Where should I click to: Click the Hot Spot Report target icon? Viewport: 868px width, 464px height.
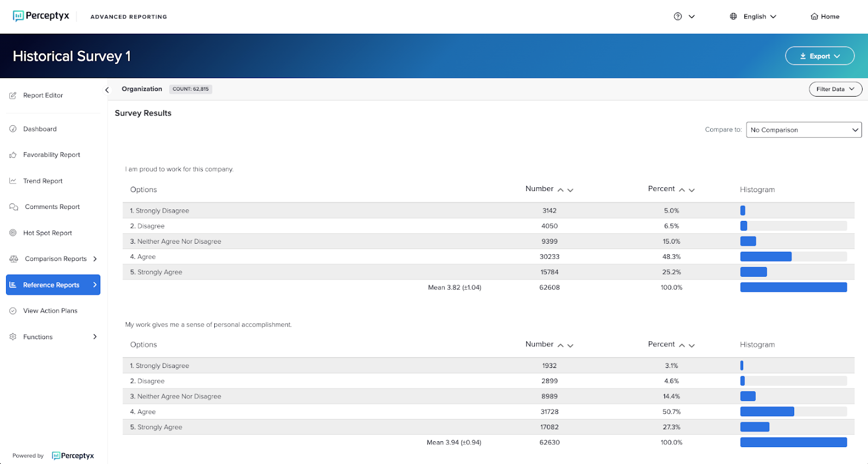pyautogui.click(x=13, y=233)
